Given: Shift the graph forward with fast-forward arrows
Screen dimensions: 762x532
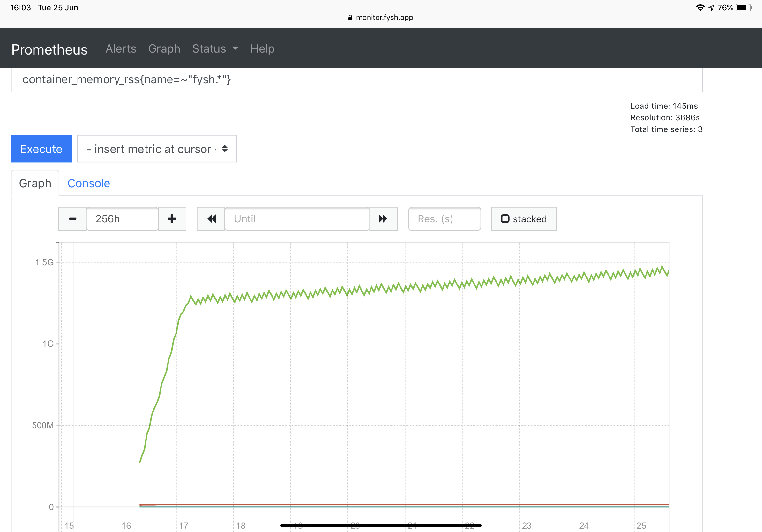Looking at the screenshot, I should [383, 219].
